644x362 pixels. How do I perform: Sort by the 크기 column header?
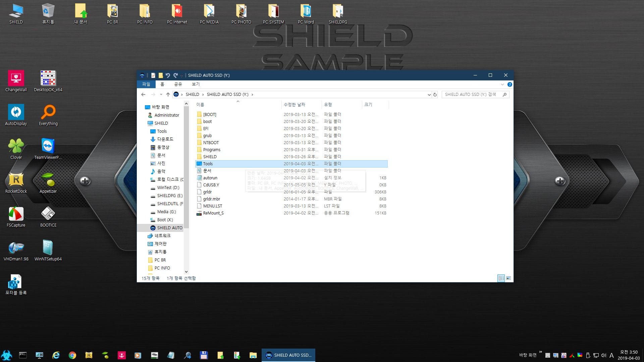(375, 105)
